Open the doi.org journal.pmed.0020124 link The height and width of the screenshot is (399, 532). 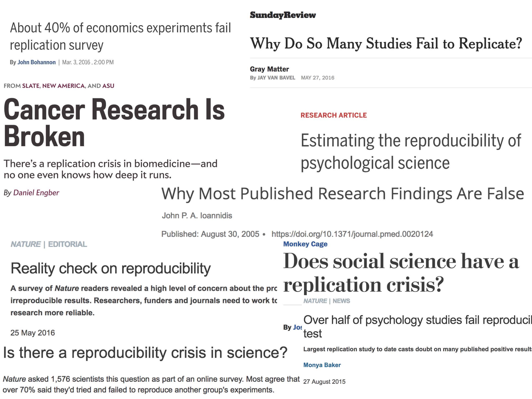352,234
